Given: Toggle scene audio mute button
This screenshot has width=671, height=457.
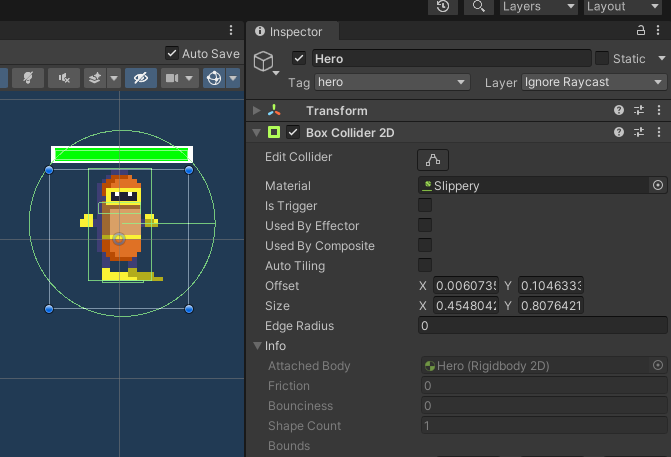Looking at the screenshot, I should pyautogui.click(x=64, y=78).
